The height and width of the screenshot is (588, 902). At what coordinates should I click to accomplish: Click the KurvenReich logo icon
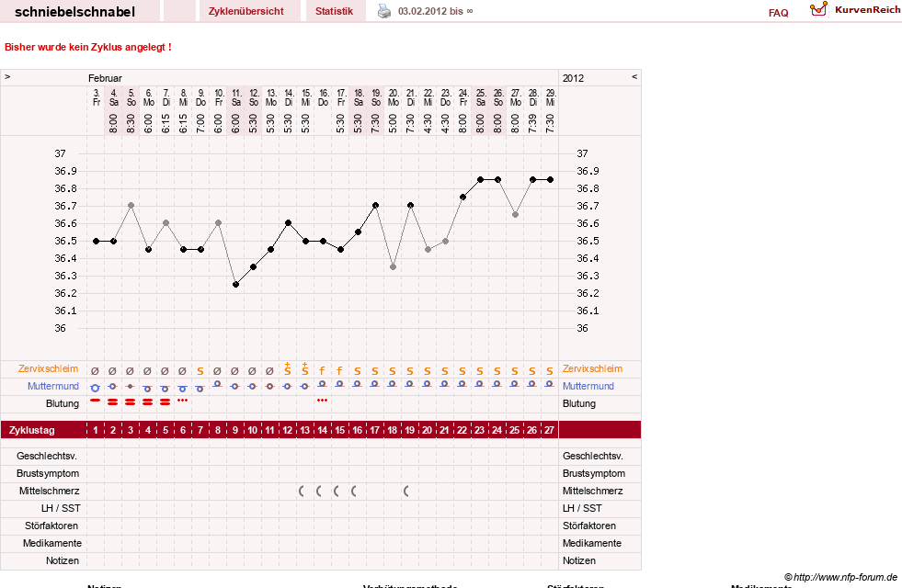pos(818,9)
